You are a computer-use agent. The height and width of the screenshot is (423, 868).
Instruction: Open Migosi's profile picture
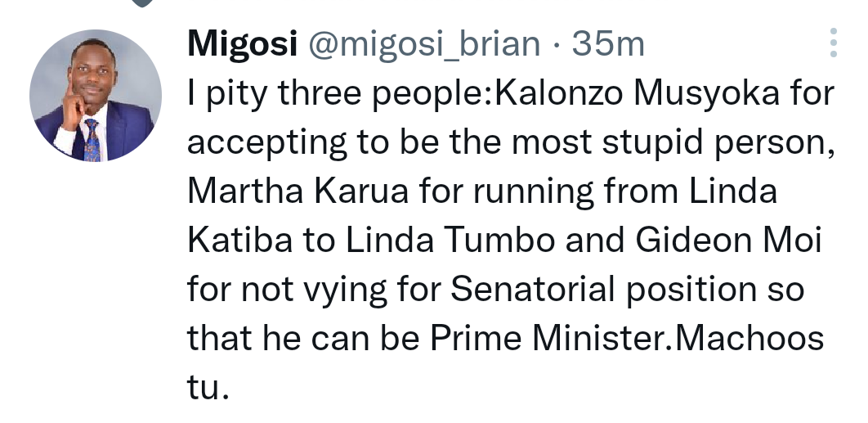pyautogui.click(x=96, y=96)
